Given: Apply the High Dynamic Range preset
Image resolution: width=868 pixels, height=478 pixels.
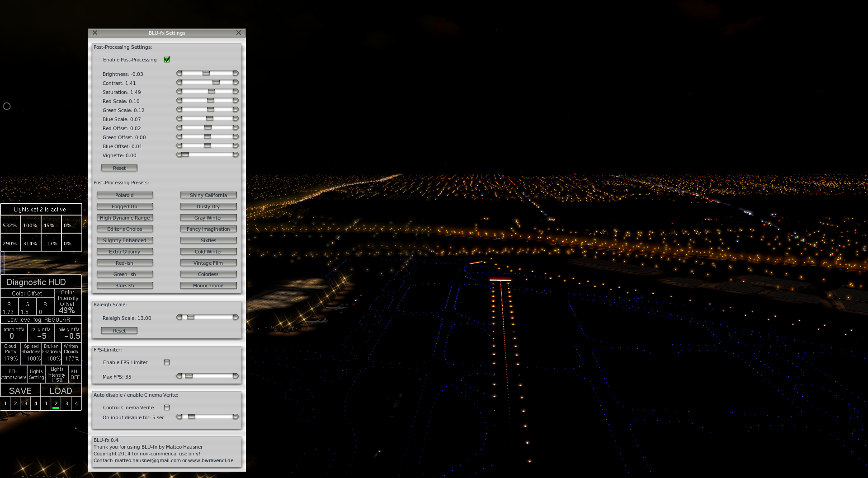Looking at the screenshot, I should point(125,218).
